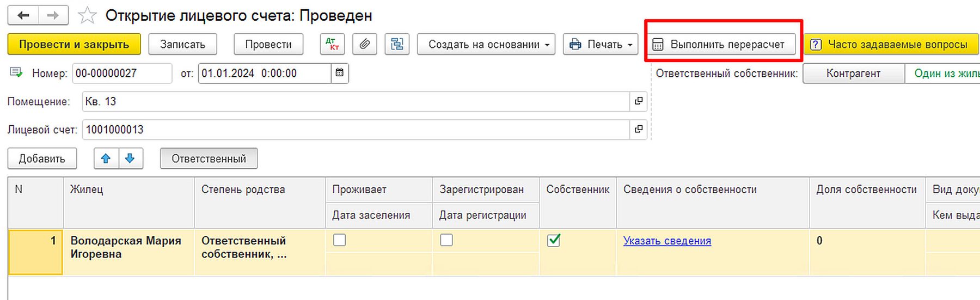Open the Помещение Кв. 13 record icon

pos(639,101)
